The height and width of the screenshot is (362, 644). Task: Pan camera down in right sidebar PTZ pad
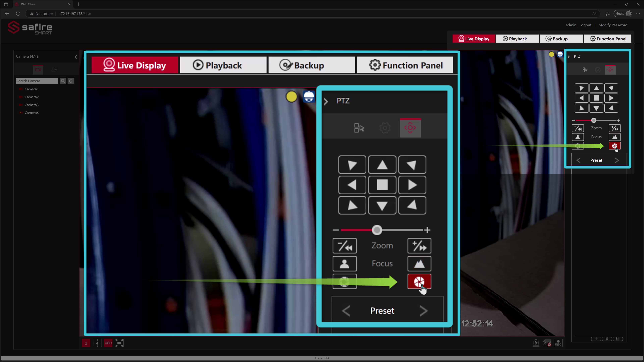coord(596,108)
